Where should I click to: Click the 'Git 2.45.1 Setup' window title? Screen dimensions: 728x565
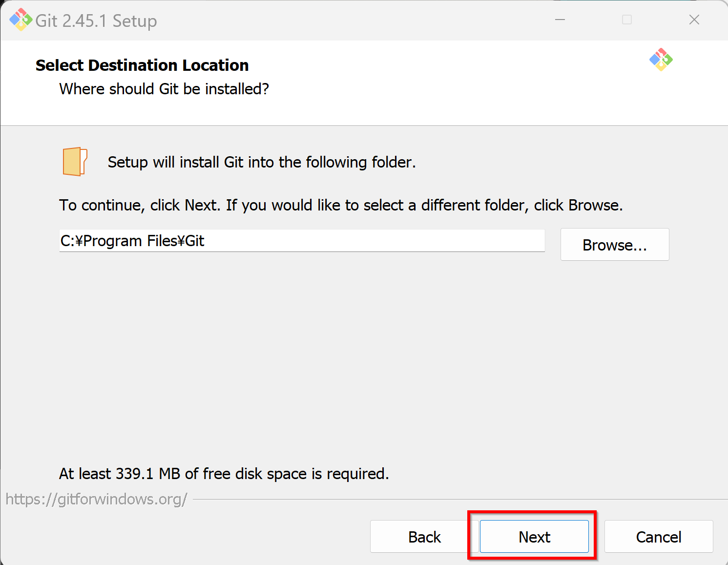tap(96, 21)
